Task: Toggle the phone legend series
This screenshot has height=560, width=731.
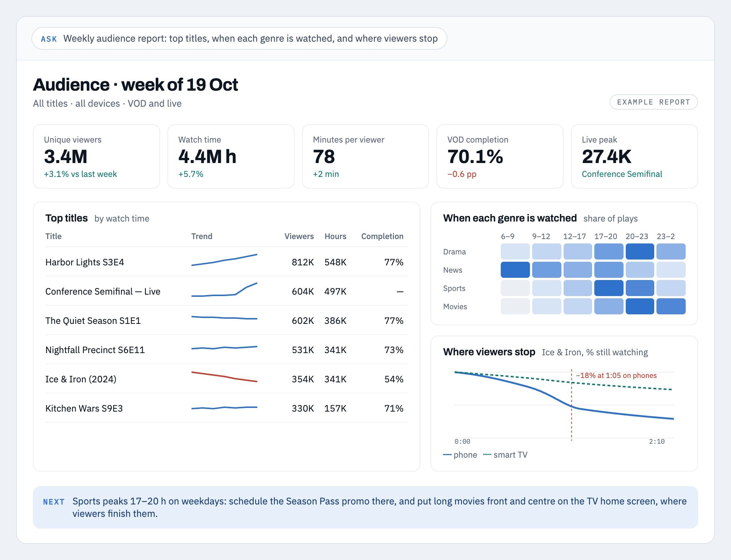Action: click(x=460, y=455)
